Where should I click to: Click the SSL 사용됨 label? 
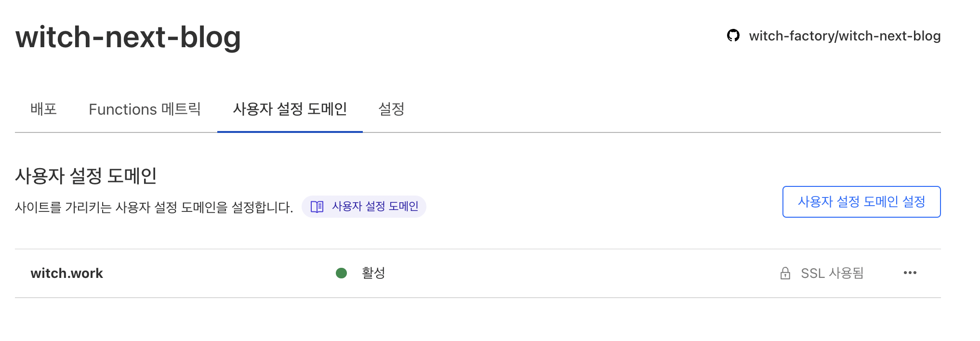click(x=832, y=273)
